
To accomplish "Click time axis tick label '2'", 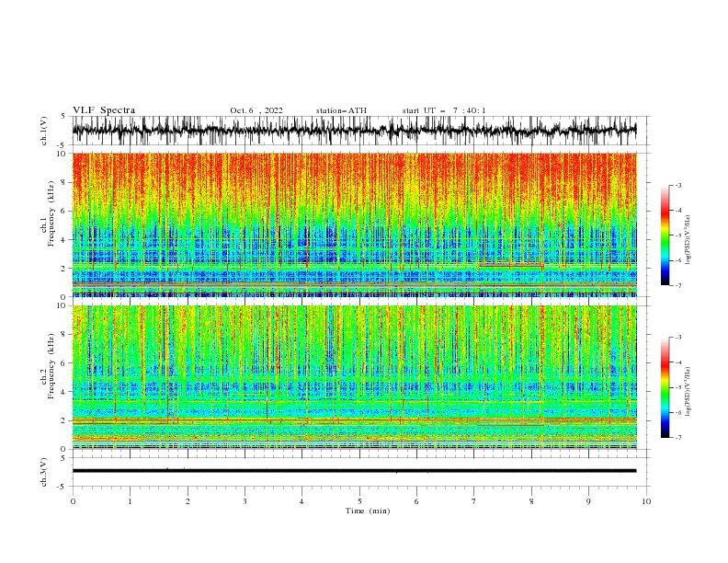I will point(188,501).
